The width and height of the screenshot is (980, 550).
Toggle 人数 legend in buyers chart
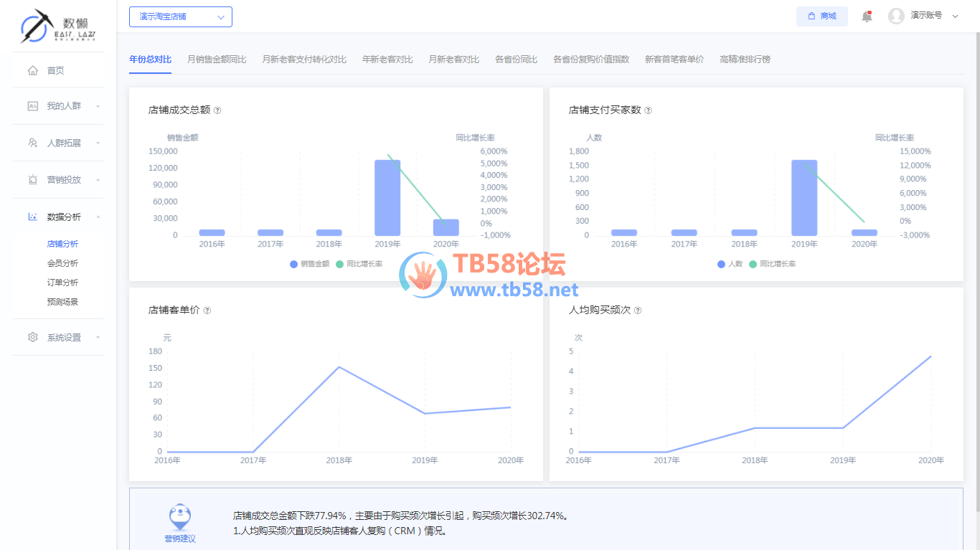730,264
